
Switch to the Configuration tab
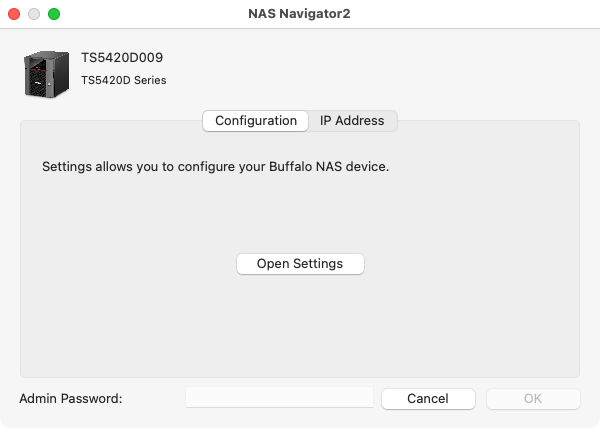pyautogui.click(x=256, y=121)
